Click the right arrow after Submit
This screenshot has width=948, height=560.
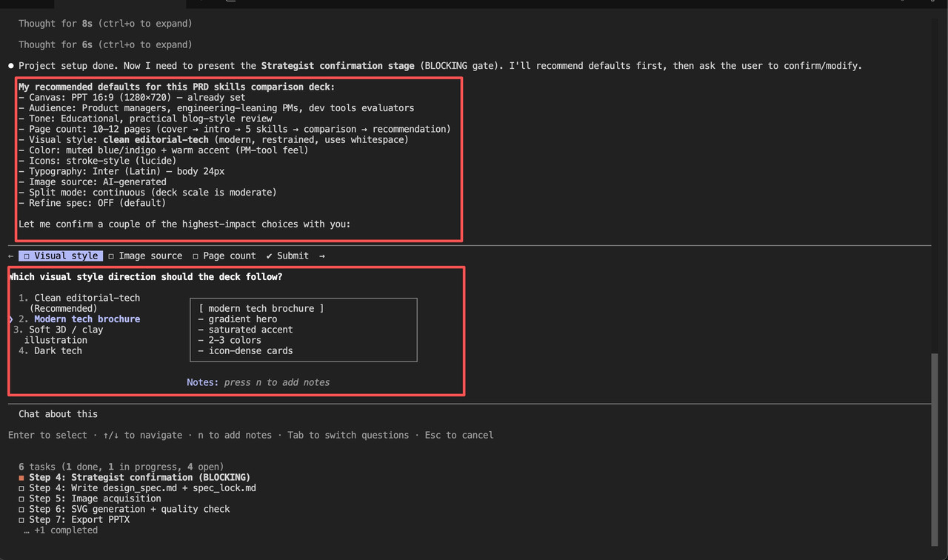(322, 256)
